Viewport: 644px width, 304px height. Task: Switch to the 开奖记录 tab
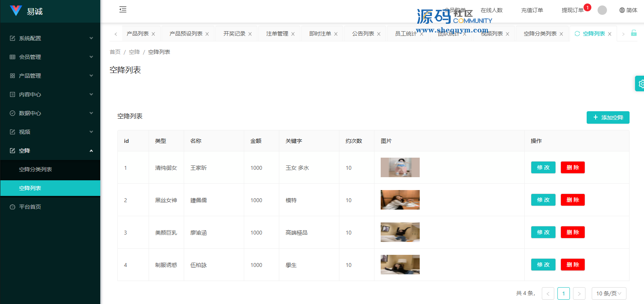tap(234, 34)
